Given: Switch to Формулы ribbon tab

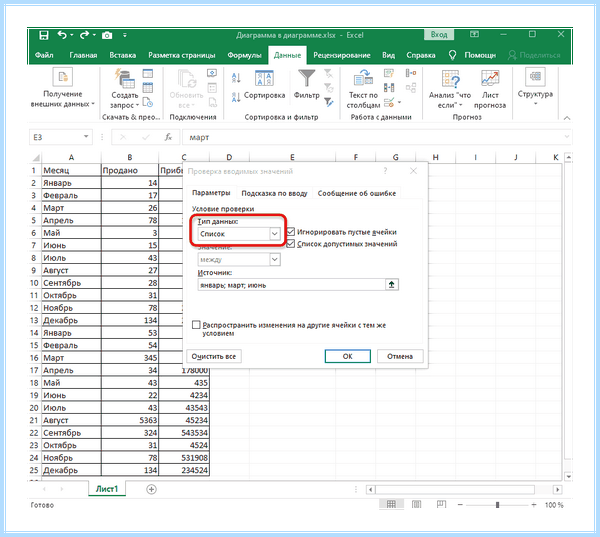Looking at the screenshot, I should (244, 55).
